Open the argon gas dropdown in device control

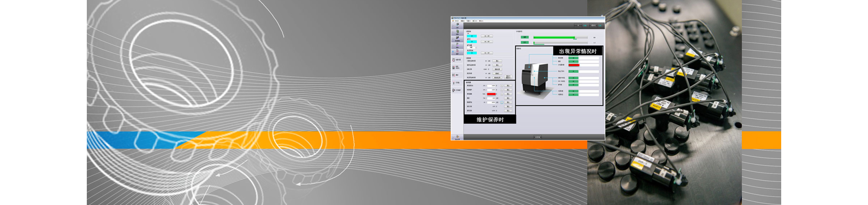(x=472, y=47)
